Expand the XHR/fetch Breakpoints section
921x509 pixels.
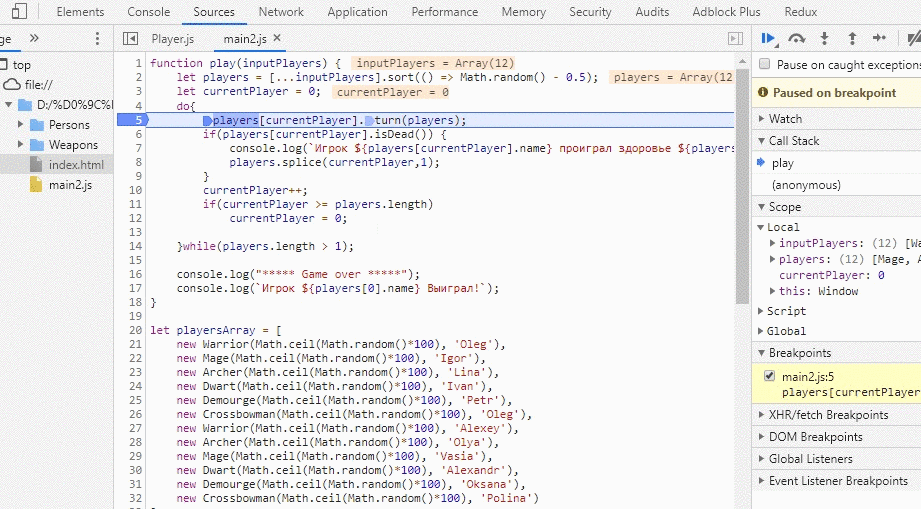[x=761, y=415]
